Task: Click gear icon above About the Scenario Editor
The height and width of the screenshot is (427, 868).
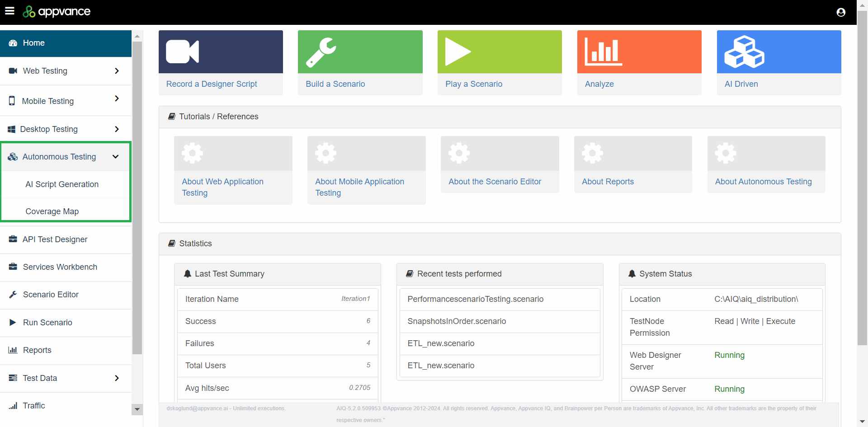Action: click(x=459, y=153)
